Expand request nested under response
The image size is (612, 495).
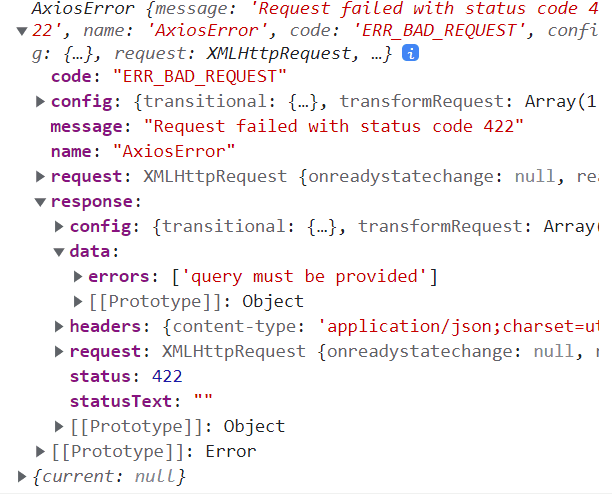click(x=59, y=352)
